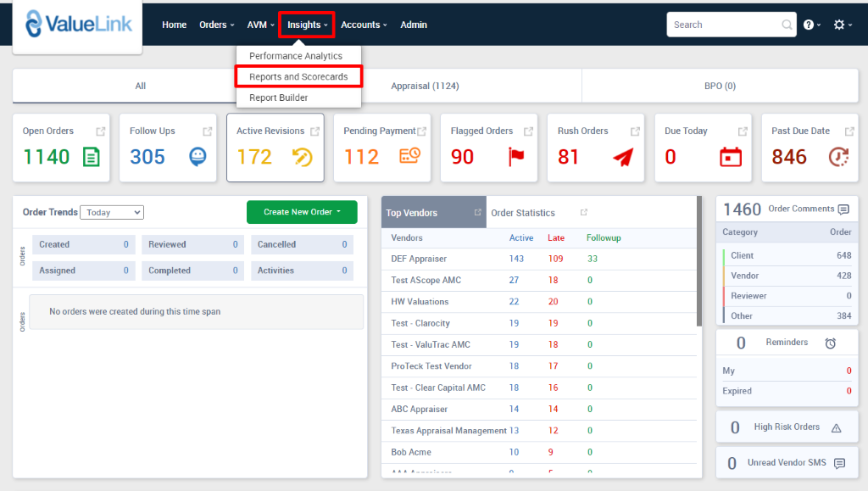
Task: Pop out the Pending Payment card
Action: point(422,131)
